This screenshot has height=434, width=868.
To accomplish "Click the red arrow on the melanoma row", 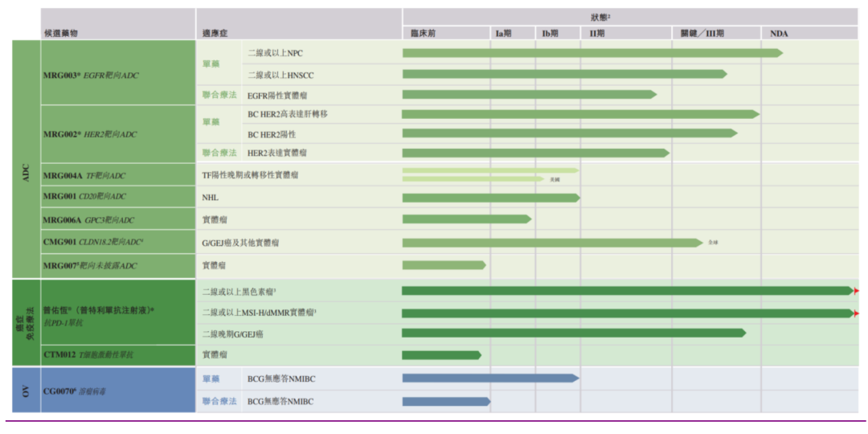I will [856, 291].
